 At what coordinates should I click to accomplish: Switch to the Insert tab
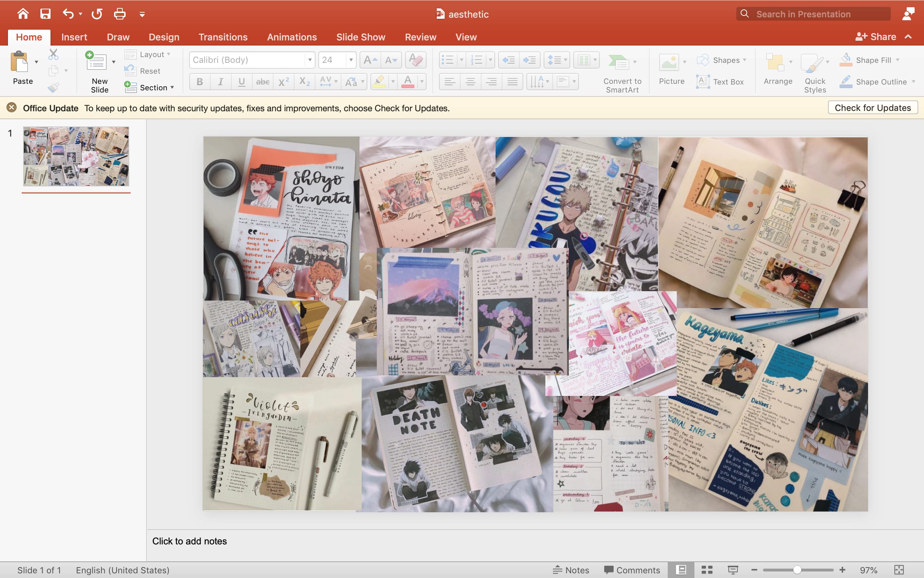pyautogui.click(x=74, y=37)
